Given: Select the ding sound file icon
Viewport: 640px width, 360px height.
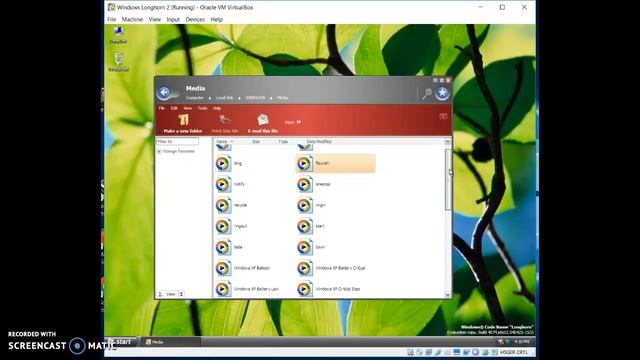Looking at the screenshot, I should 223,163.
